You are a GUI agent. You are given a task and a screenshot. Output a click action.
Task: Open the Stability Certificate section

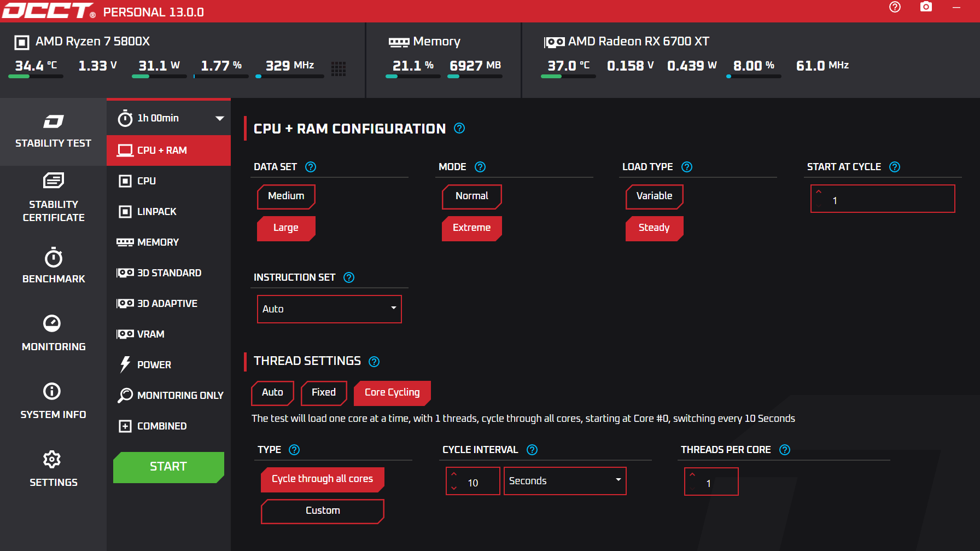53,198
